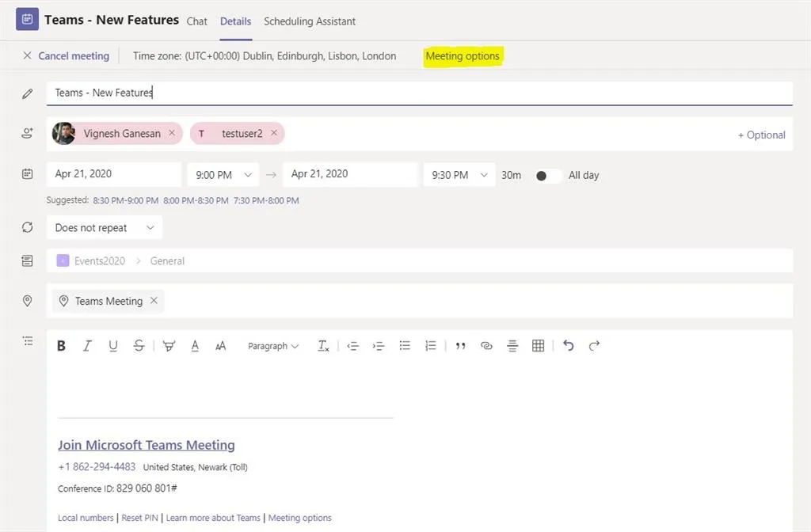Image resolution: width=811 pixels, height=532 pixels.
Task: Remove attendee testuser2
Action: pyautogui.click(x=274, y=133)
